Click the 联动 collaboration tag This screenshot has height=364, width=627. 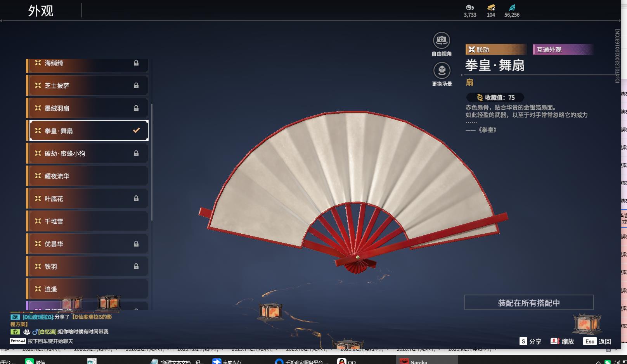click(495, 50)
